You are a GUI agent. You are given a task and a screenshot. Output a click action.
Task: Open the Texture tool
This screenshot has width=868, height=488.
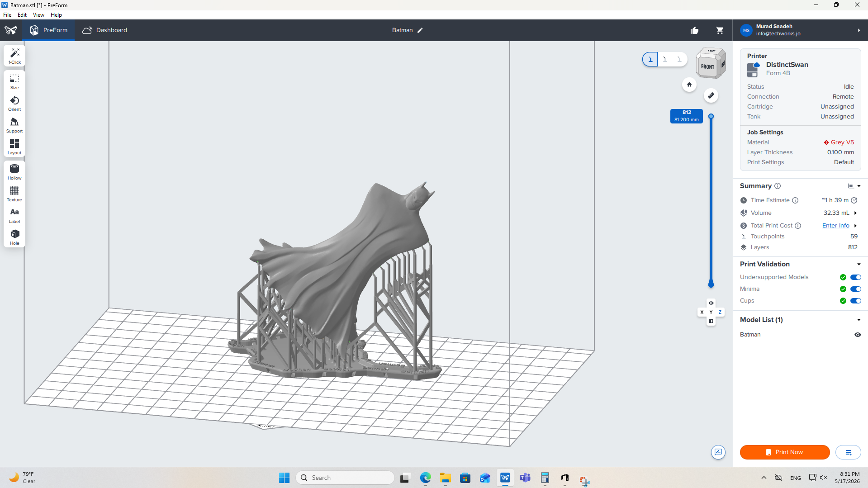14,194
